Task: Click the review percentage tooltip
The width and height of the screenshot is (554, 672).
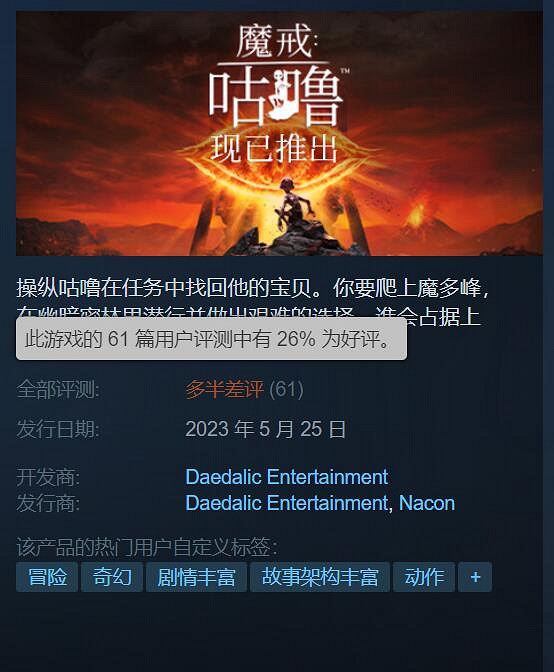Action: pyautogui.click(x=212, y=339)
